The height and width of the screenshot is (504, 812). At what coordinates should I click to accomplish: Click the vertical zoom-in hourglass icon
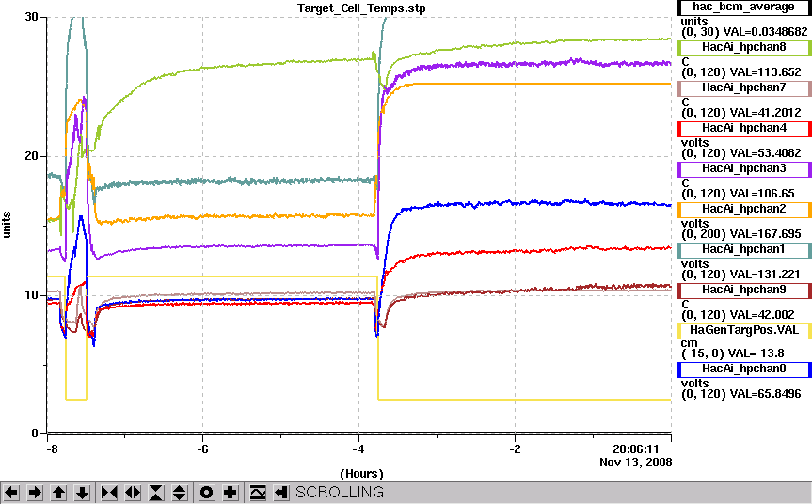click(x=156, y=492)
